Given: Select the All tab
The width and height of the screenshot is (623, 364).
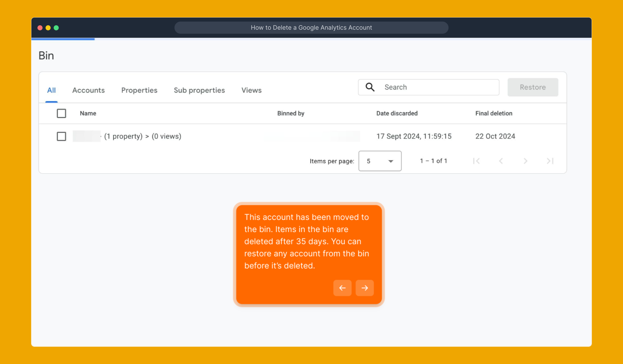Looking at the screenshot, I should pos(51,90).
